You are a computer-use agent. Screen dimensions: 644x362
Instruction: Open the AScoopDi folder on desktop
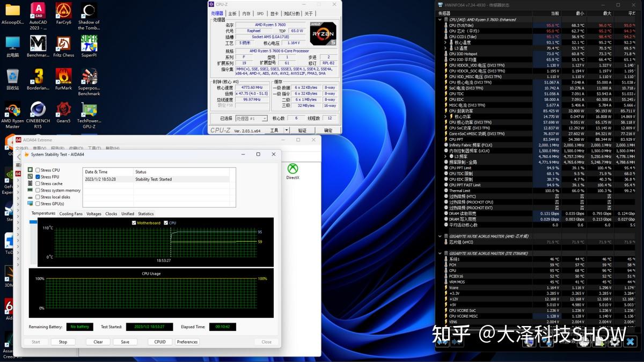(x=12, y=14)
